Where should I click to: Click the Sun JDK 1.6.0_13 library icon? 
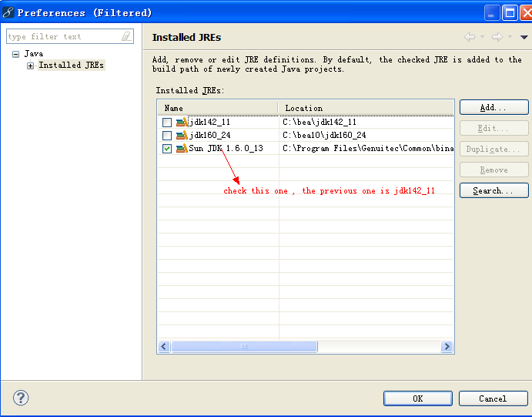tap(182, 149)
